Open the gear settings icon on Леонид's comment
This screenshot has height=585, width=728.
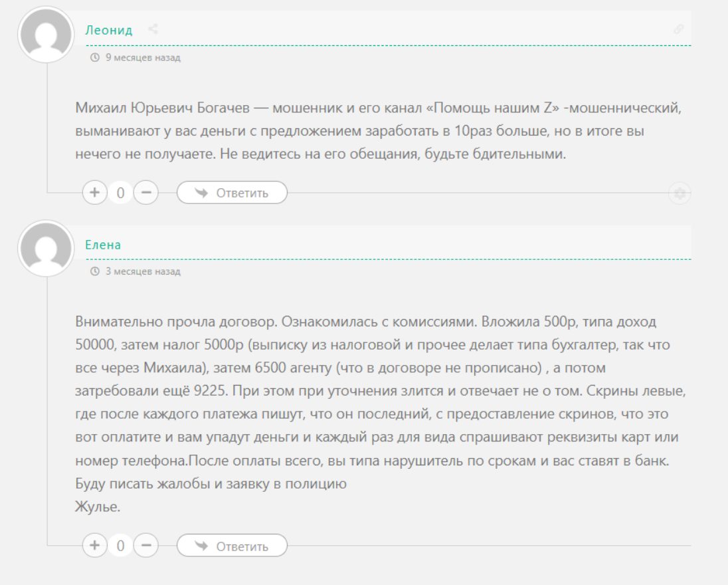pos(679,193)
